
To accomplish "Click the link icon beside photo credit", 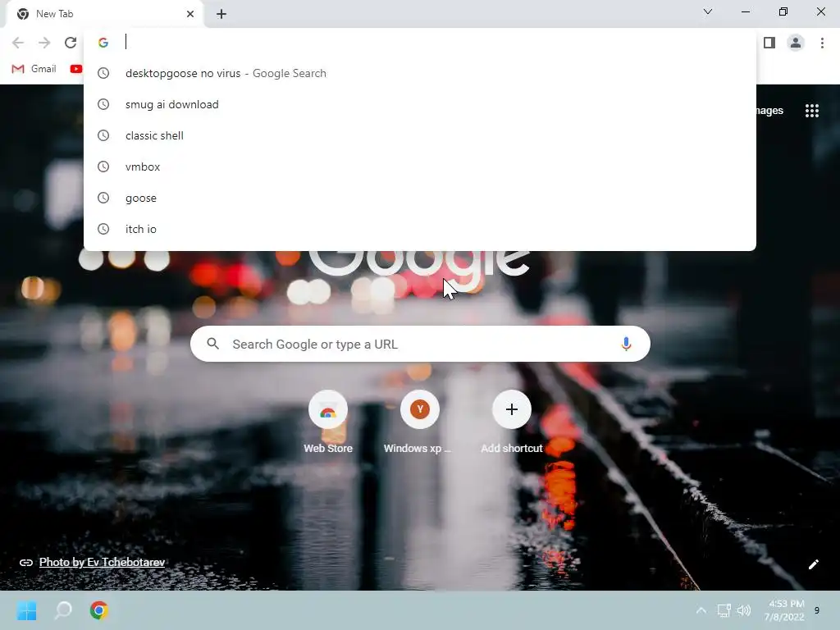I will (25, 563).
